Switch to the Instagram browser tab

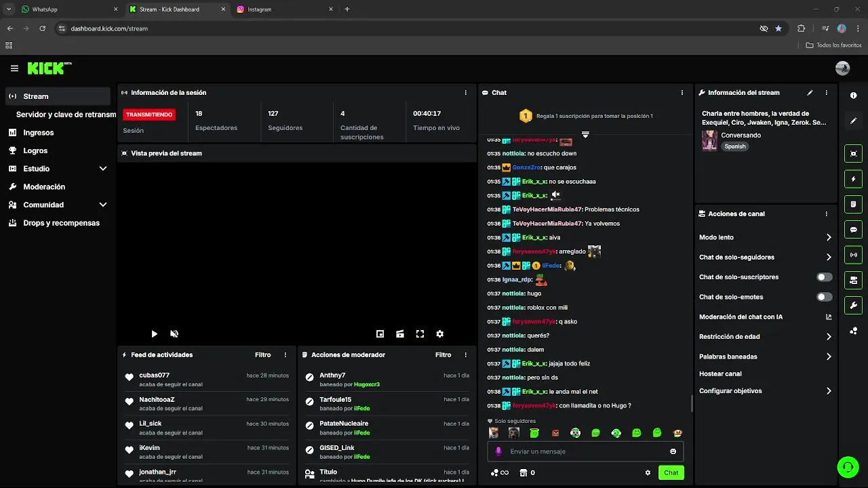click(283, 9)
